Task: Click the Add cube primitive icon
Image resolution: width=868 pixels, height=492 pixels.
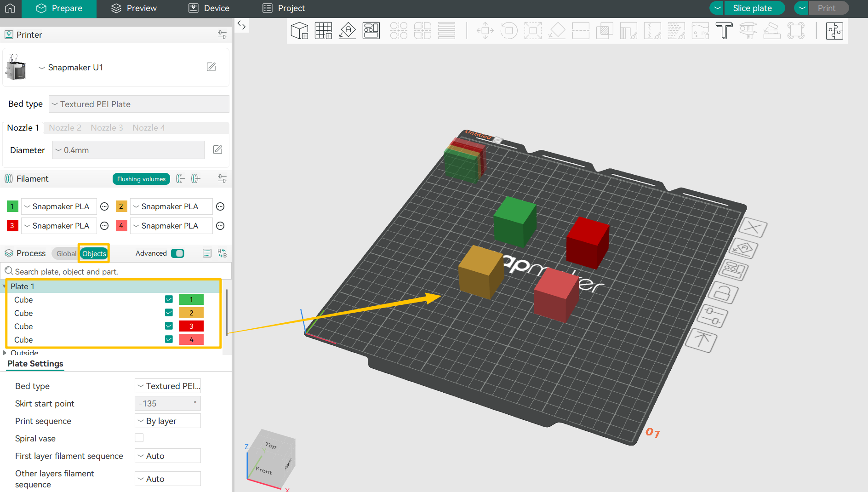Action: point(299,31)
